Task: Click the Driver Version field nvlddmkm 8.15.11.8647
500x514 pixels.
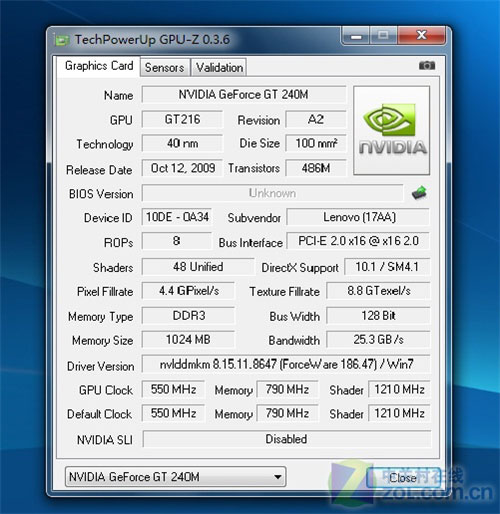Action: click(x=286, y=364)
